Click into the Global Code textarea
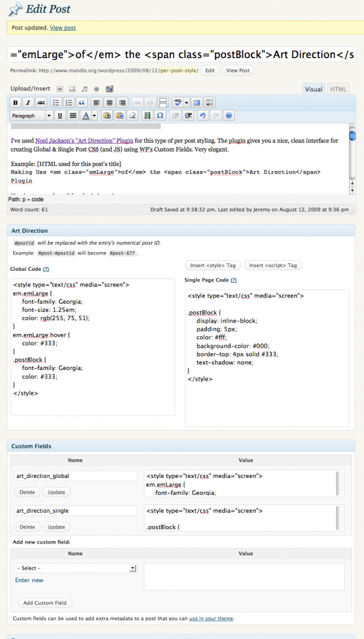 click(x=93, y=347)
